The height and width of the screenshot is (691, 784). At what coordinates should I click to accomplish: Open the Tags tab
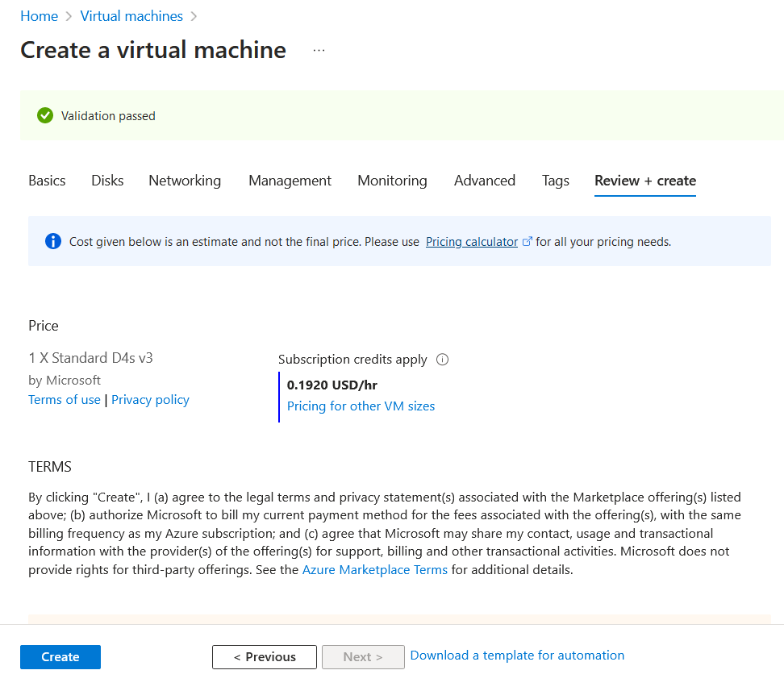point(555,181)
